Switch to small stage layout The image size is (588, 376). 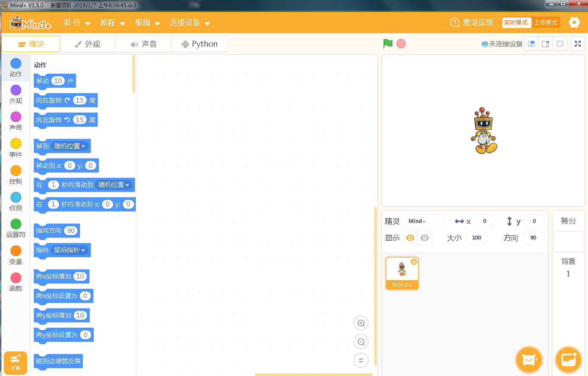tap(531, 44)
